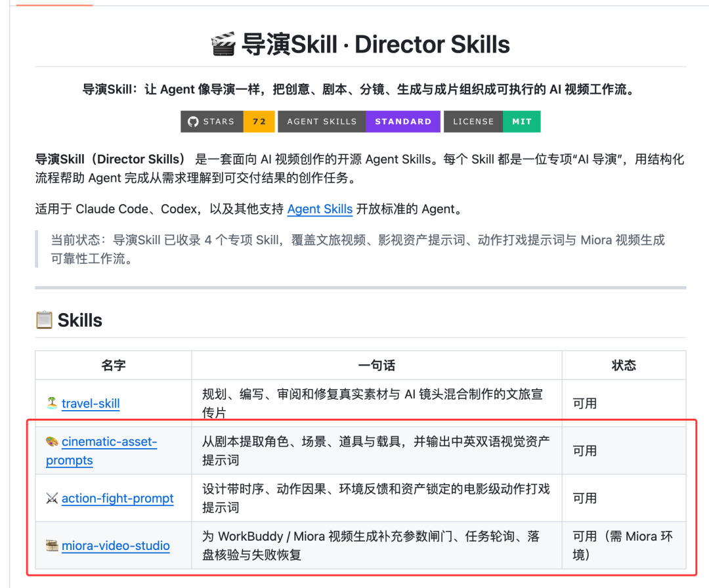Viewport: 709px width, 588px height.
Task: Click the island icon next to travel-skill
Action: (x=52, y=403)
